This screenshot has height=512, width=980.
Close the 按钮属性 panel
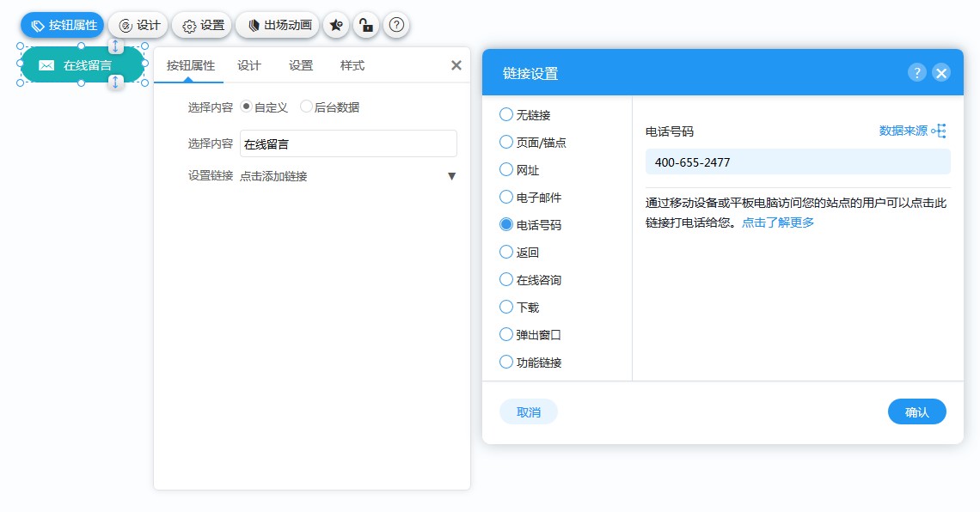pos(456,65)
